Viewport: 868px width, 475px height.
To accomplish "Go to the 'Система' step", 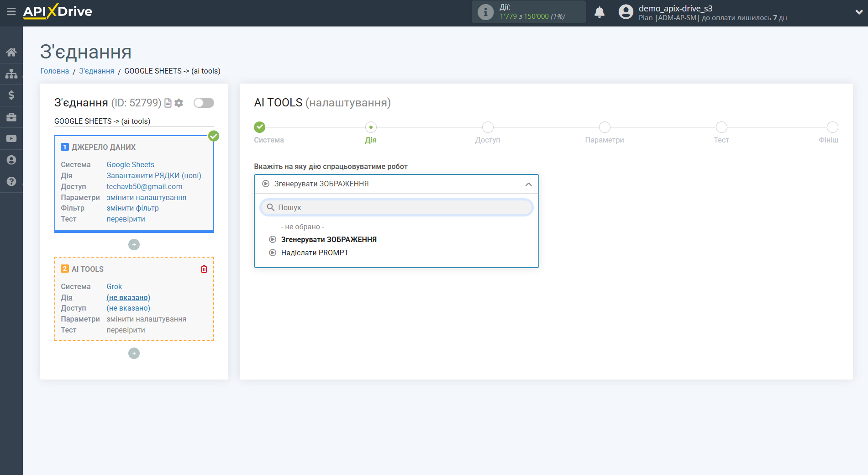I will 259,127.
